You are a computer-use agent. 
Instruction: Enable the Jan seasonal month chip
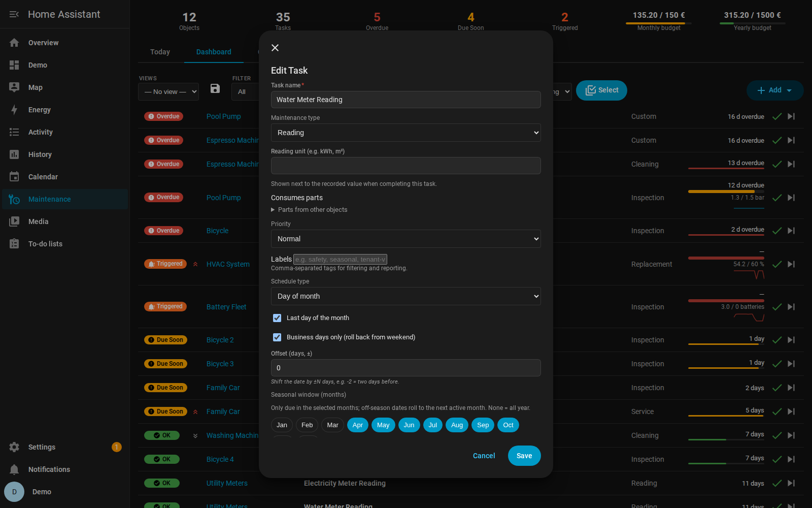tap(282, 425)
